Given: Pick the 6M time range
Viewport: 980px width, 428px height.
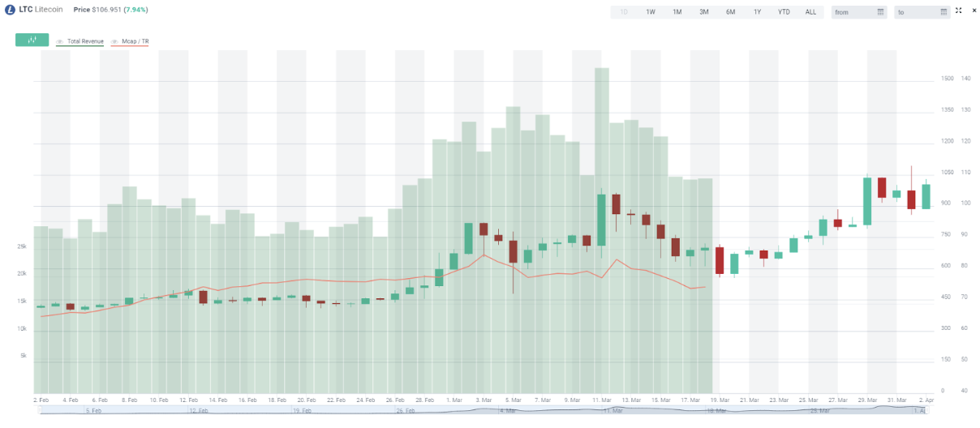Looking at the screenshot, I should [x=730, y=12].
